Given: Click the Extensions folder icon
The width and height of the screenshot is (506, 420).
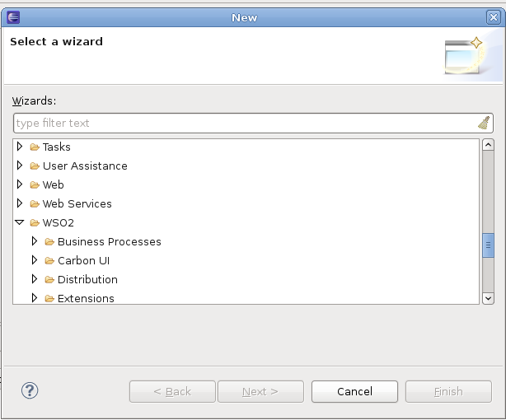Looking at the screenshot, I should (x=49, y=299).
